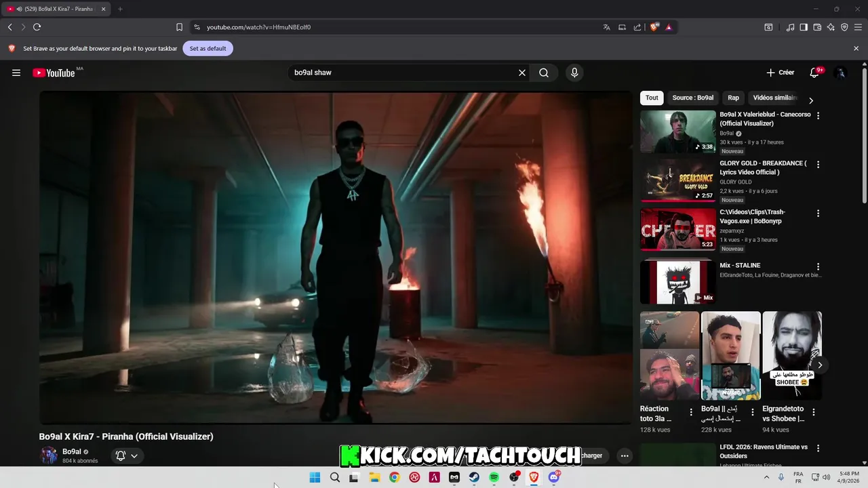Show more filter chips with arrow
This screenshot has height=488, width=868.
[x=810, y=100]
